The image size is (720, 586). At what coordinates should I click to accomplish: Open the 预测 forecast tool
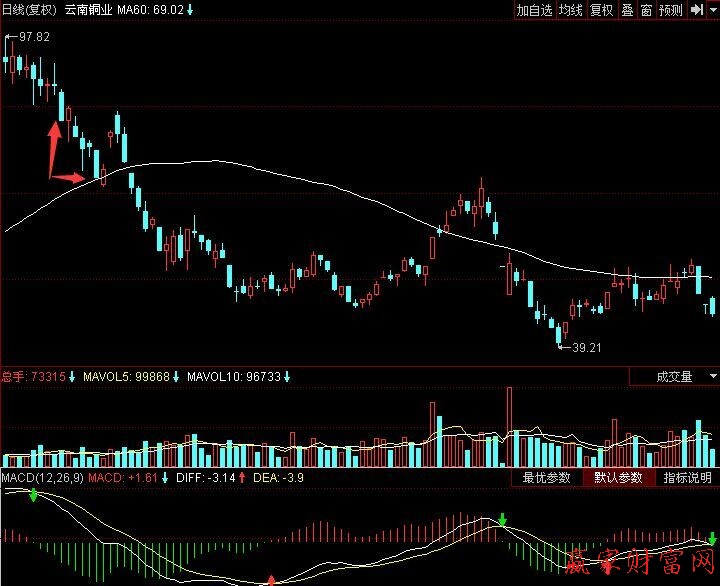tap(670, 10)
